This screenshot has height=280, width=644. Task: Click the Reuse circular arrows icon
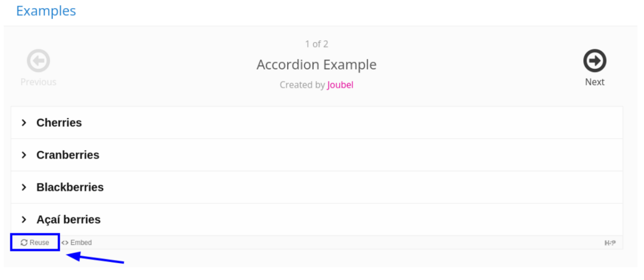[24, 243]
